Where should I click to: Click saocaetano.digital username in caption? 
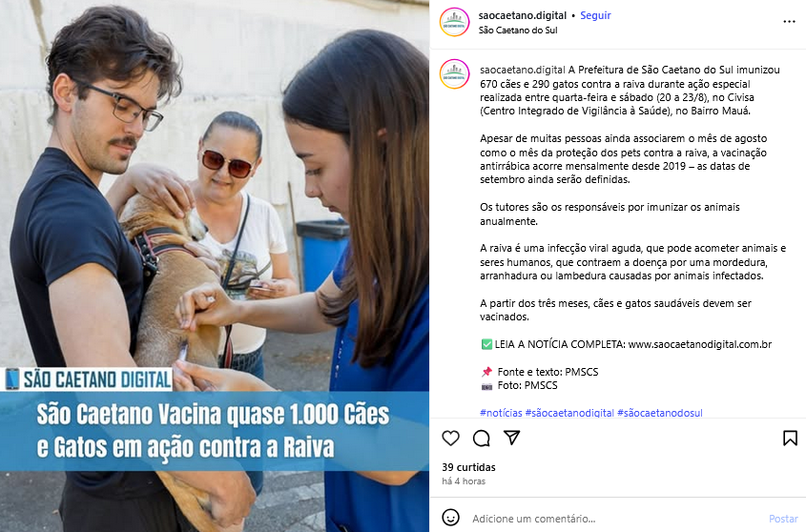[523, 70]
